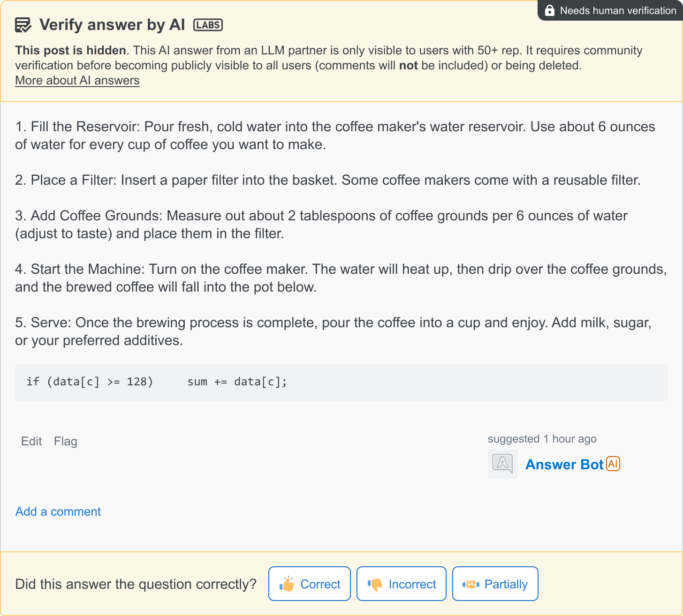The width and height of the screenshot is (683, 616).
Task: Mark the answer as Incorrect
Action: pos(402,584)
